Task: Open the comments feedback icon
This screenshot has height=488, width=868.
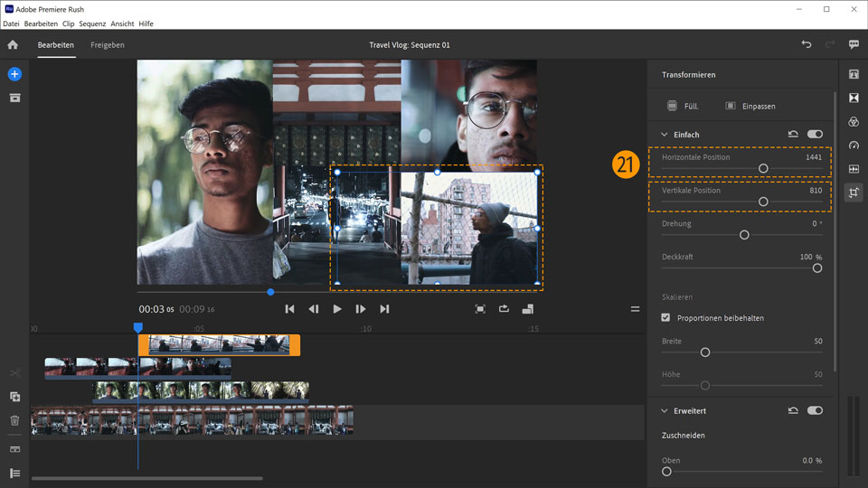Action: pos(854,44)
